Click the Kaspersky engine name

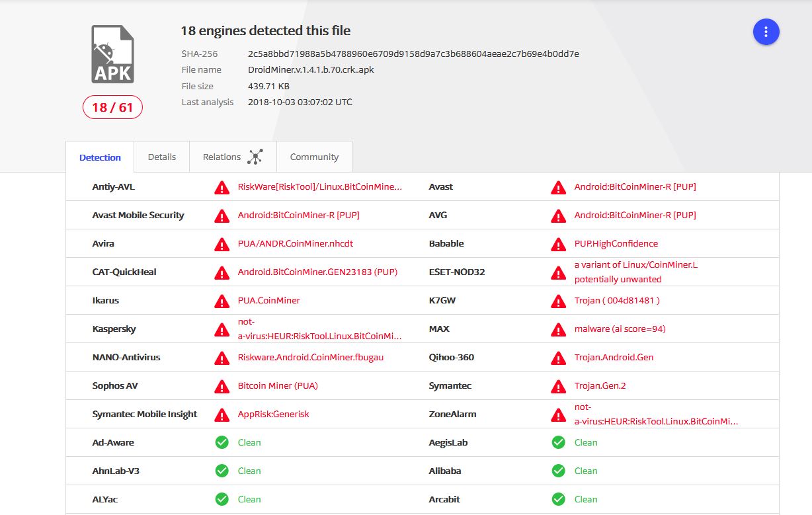(114, 329)
